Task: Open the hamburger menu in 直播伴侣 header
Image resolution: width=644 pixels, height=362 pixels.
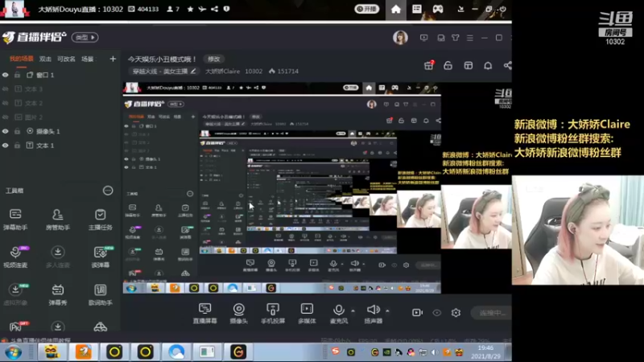Action: [470, 38]
